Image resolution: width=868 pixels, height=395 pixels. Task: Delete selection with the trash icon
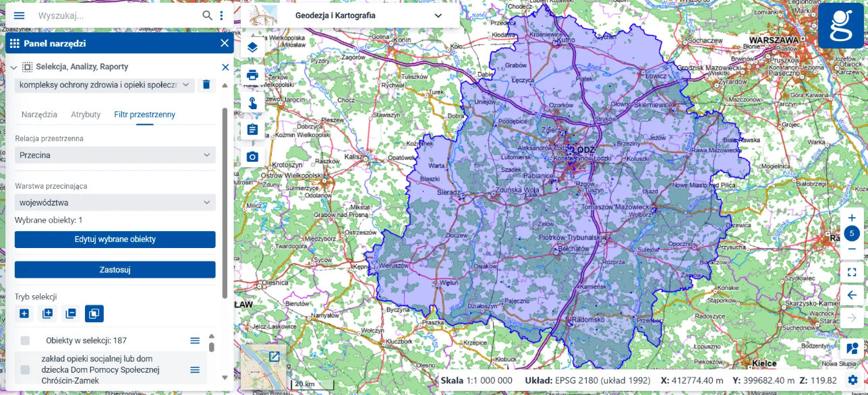pyautogui.click(x=206, y=85)
